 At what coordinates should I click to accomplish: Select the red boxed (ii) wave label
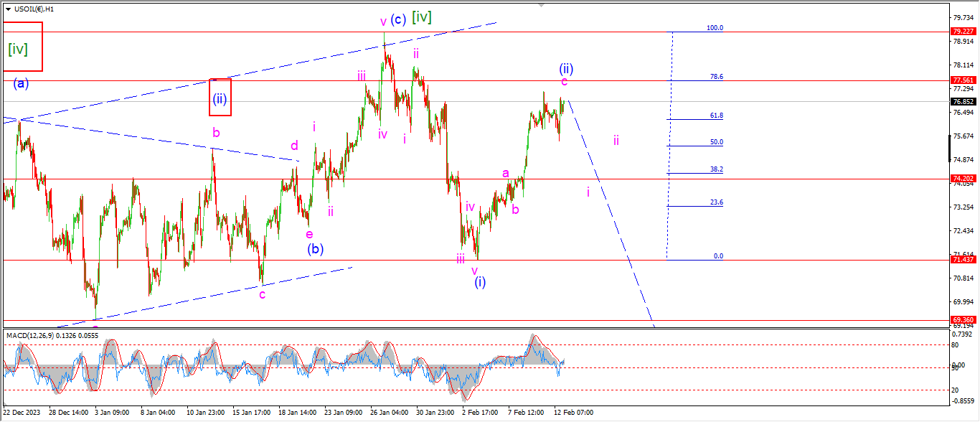pyautogui.click(x=220, y=98)
